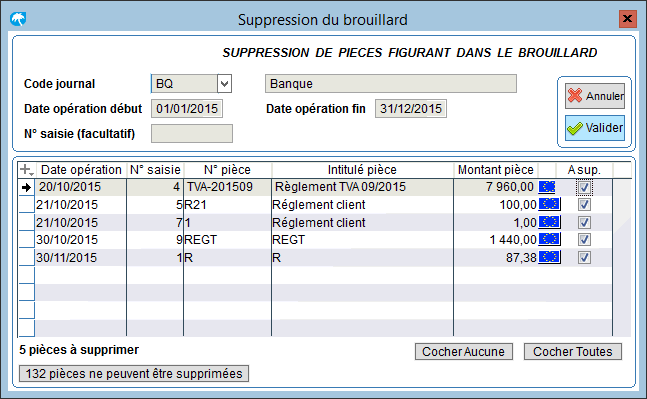Click the EU flag icon for REGT row
647x399 pixels.
(549, 239)
